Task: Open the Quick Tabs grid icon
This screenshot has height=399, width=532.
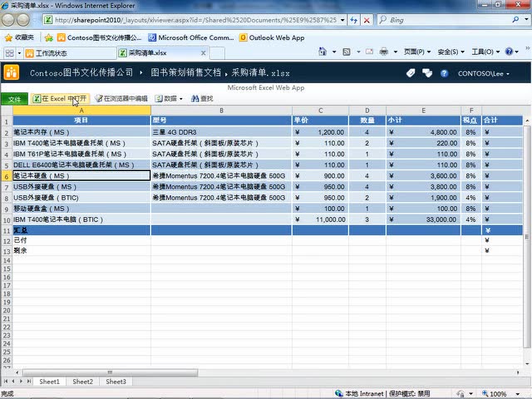Action: click(9, 53)
